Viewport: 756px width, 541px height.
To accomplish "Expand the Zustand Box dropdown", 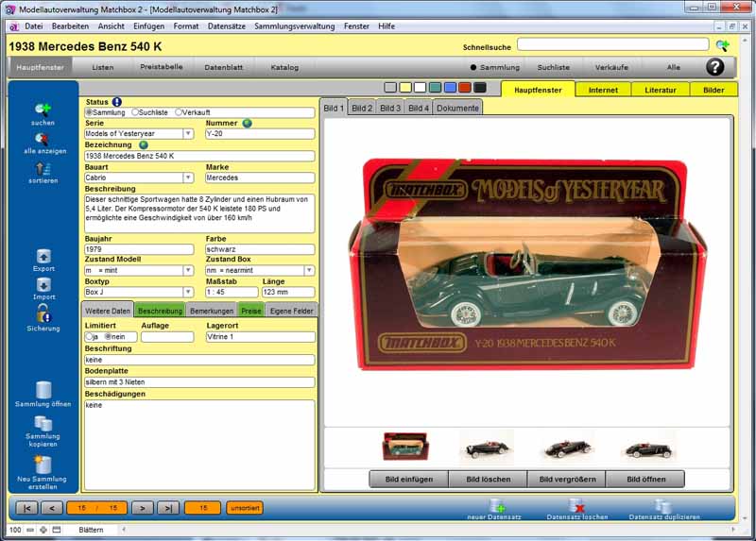I will (x=309, y=270).
